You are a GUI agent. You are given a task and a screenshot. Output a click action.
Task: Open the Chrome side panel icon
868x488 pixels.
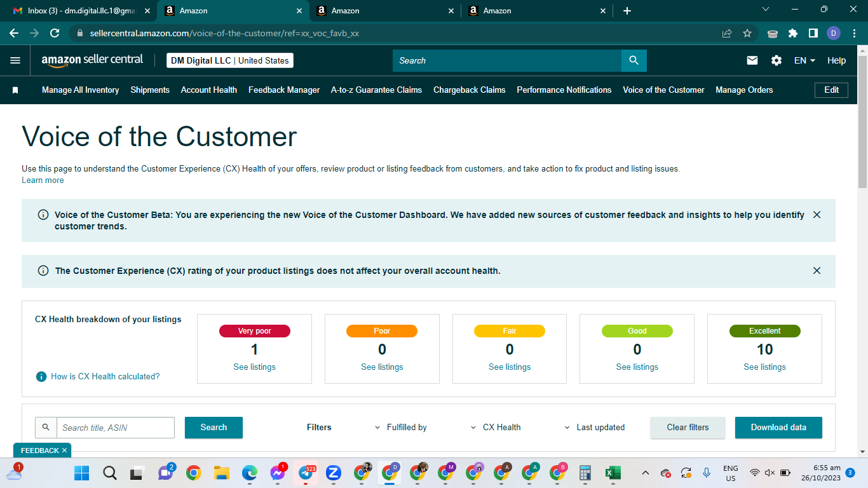click(x=813, y=33)
